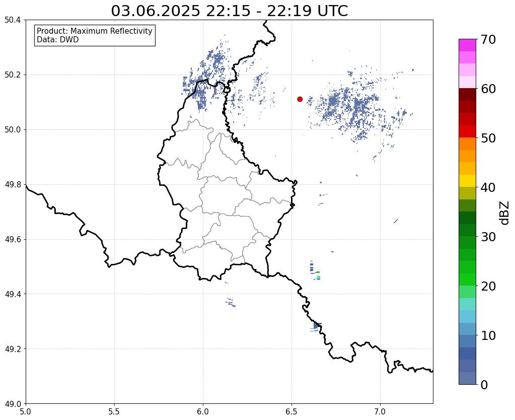Click the lowest grey-blue swatch at 0
Viewport: 515px width, 420px height.
pyautogui.click(x=467, y=378)
